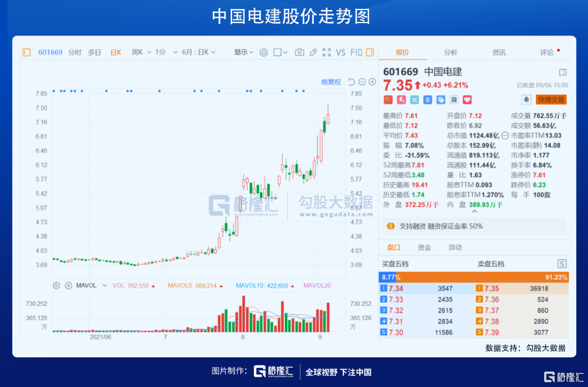This screenshot has width=588, height=387.
Task: Open the VS stock comparison
Action: 340,52
